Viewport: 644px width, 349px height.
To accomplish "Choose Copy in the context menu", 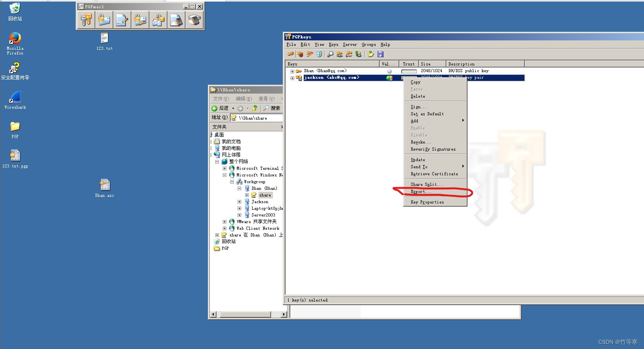I will pos(435,82).
